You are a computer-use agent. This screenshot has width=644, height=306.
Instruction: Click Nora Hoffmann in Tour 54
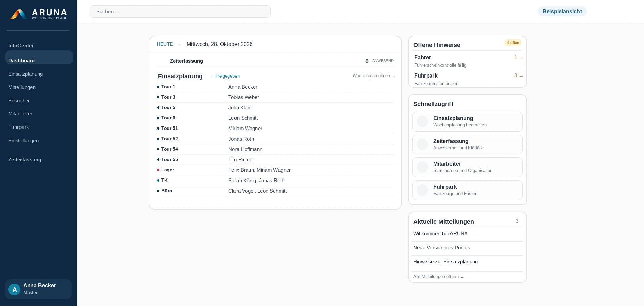pyautogui.click(x=245, y=149)
